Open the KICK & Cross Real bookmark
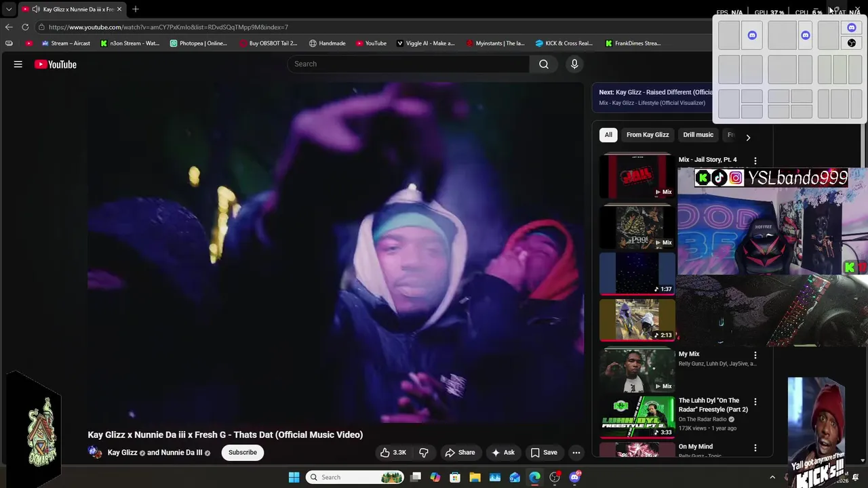The height and width of the screenshot is (488, 868). [x=564, y=43]
